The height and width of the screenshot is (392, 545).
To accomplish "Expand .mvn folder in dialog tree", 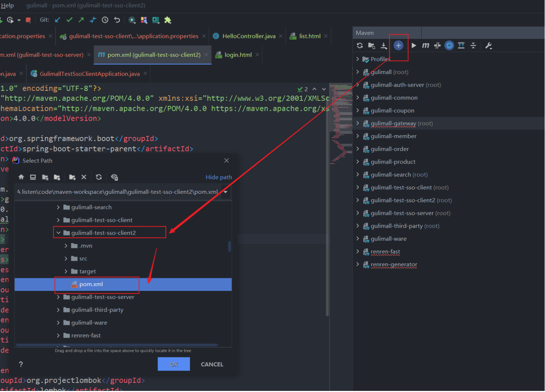I will click(66, 246).
